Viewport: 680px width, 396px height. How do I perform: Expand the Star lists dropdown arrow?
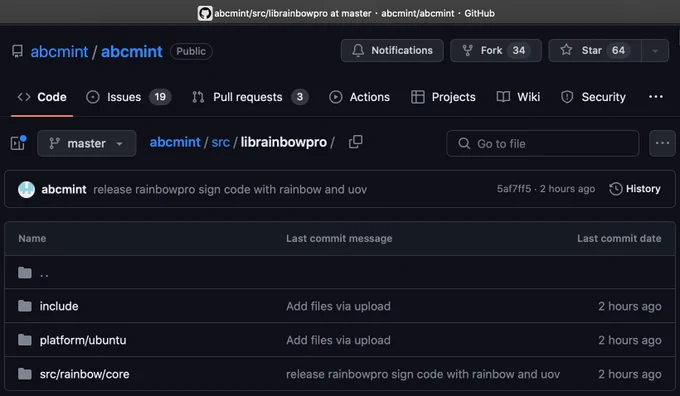[x=655, y=51]
